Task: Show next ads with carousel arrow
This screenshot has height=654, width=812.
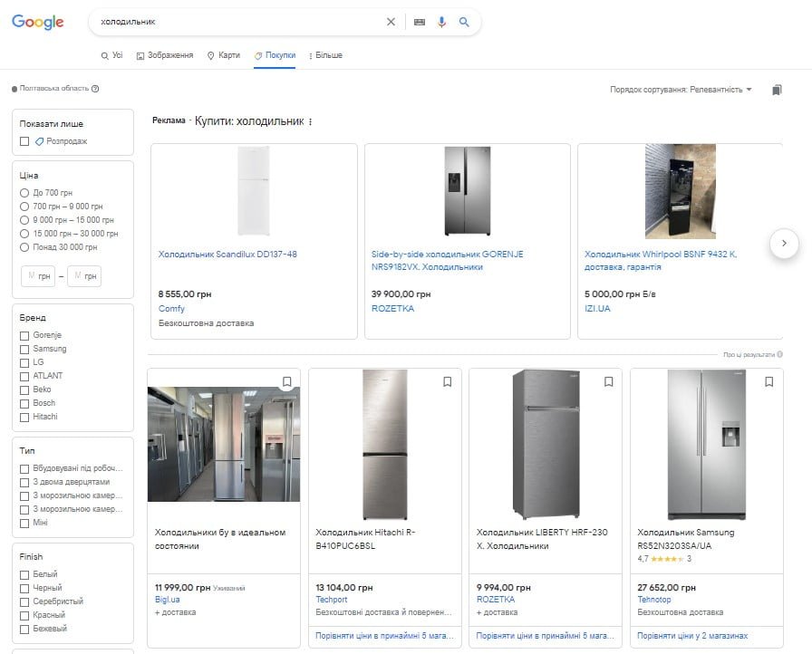Action: (x=784, y=243)
